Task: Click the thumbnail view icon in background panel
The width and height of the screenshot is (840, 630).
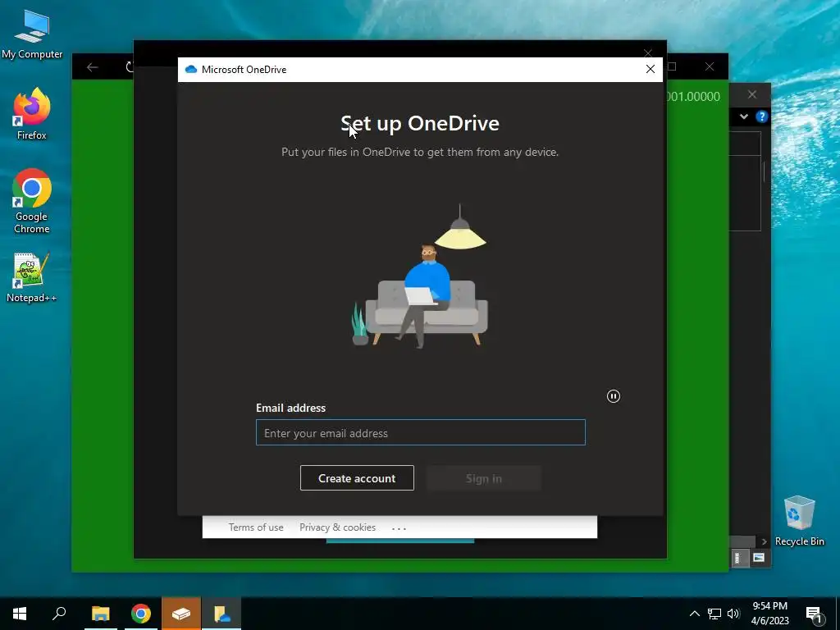Action: point(758,558)
